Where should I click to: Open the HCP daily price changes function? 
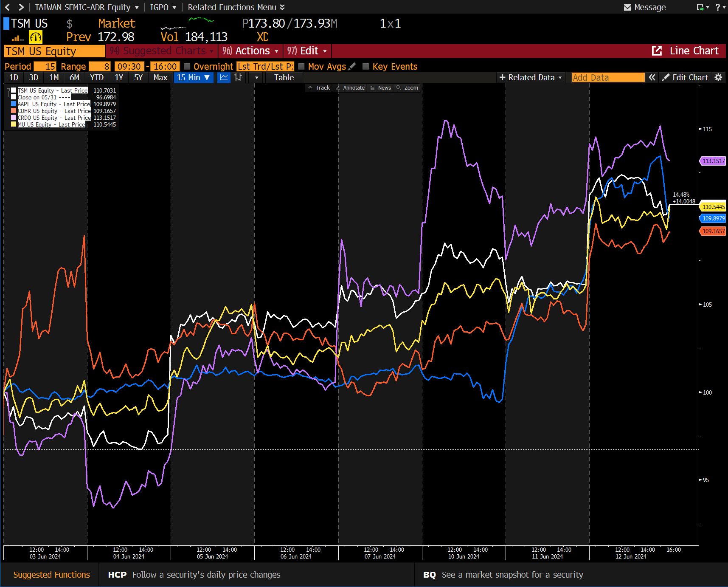(194, 575)
